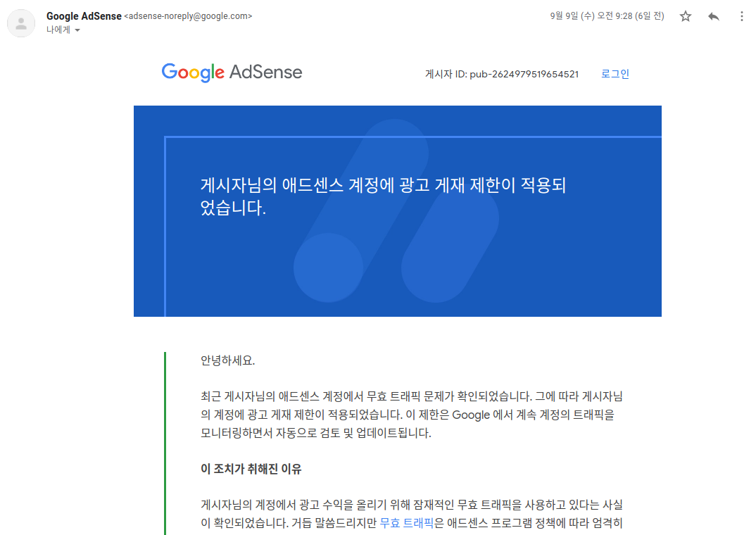Click paragraph starting 게시자님의 계정에서 광고 수익을
Viewport: 756px width, 535px height.
[x=412, y=514]
